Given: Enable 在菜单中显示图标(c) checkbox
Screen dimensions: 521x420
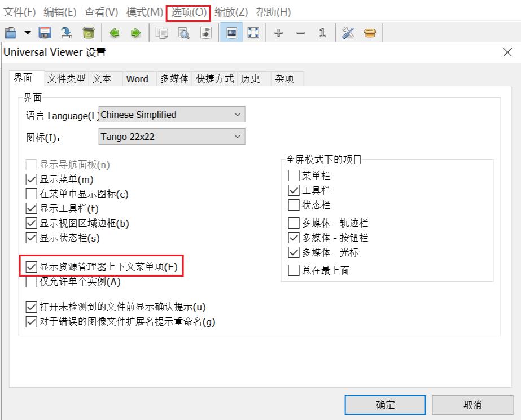Looking at the screenshot, I should point(31,194).
